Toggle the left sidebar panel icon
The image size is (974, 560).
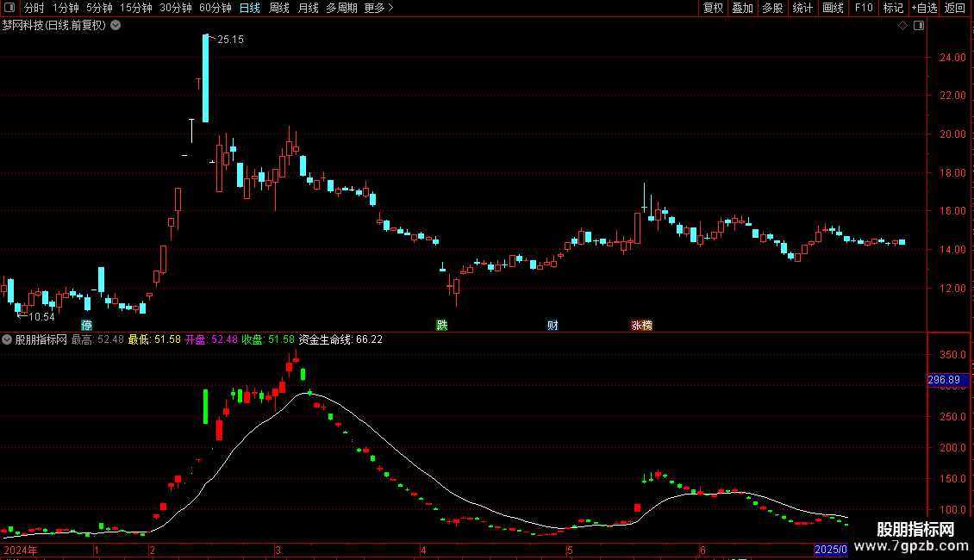(x=9, y=8)
